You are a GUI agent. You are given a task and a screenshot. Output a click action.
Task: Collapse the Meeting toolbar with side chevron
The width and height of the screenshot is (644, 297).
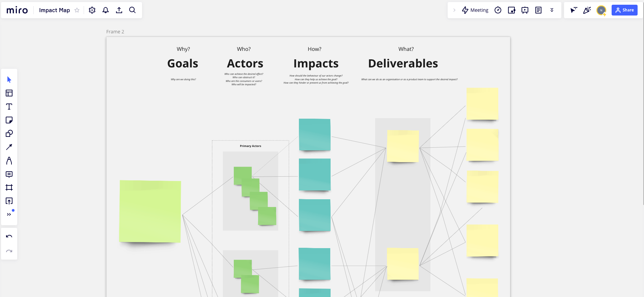pyautogui.click(x=455, y=10)
